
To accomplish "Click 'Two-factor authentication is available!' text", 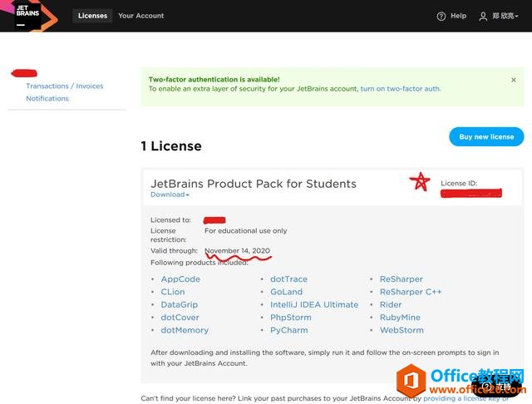I will [x=214, y=79].
